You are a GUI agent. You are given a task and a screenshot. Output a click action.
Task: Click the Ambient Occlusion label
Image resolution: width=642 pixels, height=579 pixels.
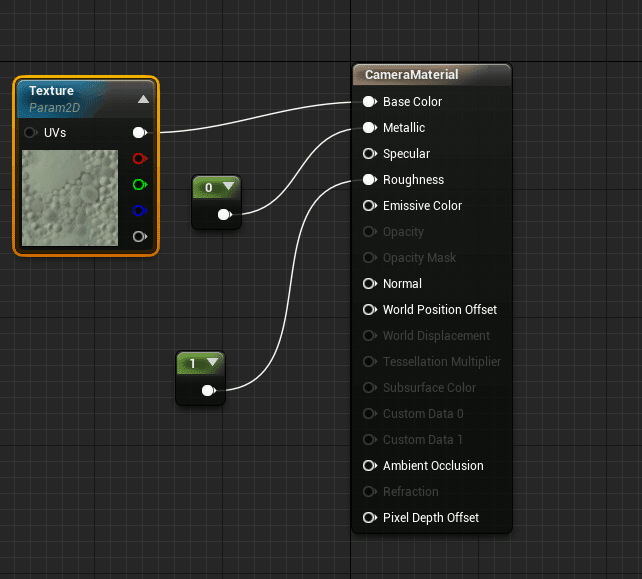[x=433, y=466]
